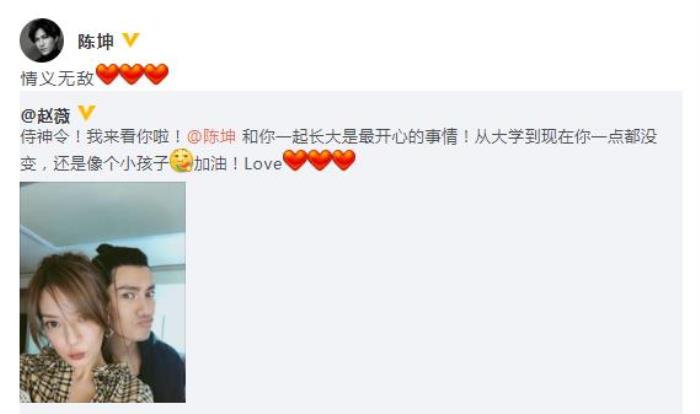This screenshot has width=700, height=414.
Task: Click the middle heart after 情义无敌
Action: 132,74
